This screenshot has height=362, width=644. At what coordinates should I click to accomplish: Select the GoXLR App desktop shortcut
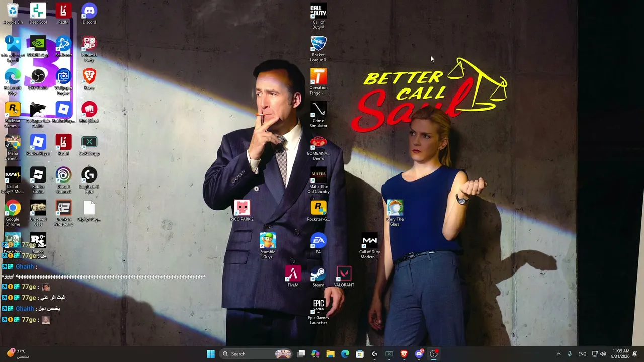click(x=89, y=145)
